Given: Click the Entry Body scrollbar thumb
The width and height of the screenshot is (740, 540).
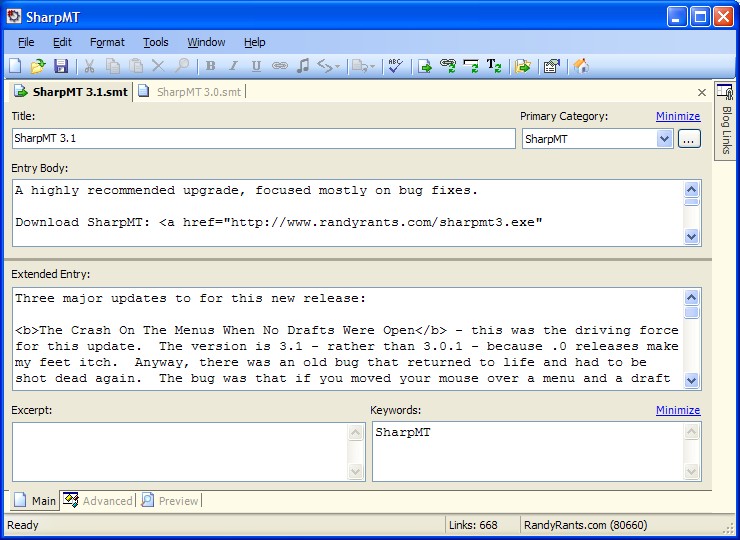Looking at the screenshot, I should click(691, 202).
